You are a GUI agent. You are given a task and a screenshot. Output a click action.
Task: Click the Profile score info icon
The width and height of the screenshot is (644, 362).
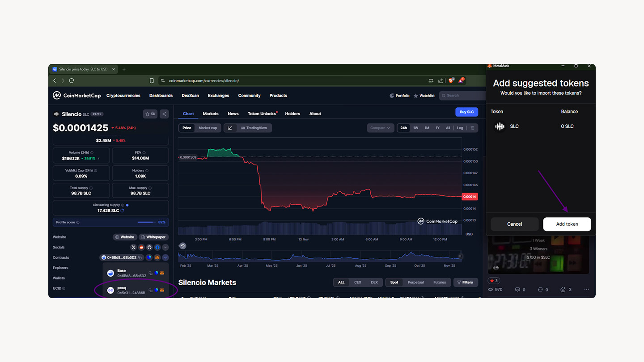pos(78,222)
